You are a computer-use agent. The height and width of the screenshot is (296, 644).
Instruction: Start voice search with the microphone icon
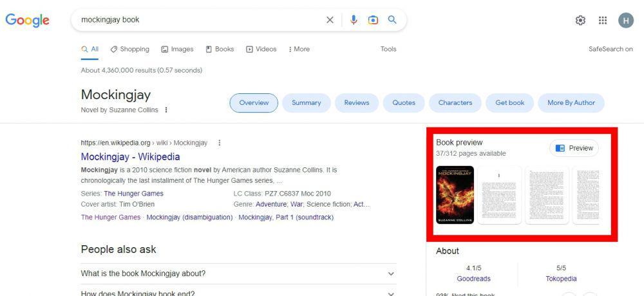click(x=354, y=20)
